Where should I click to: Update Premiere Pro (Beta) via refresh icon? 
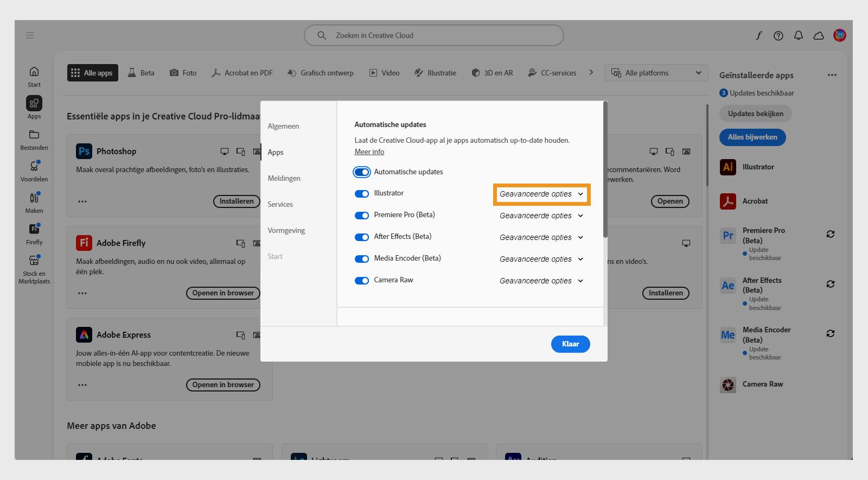(x=831, y=234)
